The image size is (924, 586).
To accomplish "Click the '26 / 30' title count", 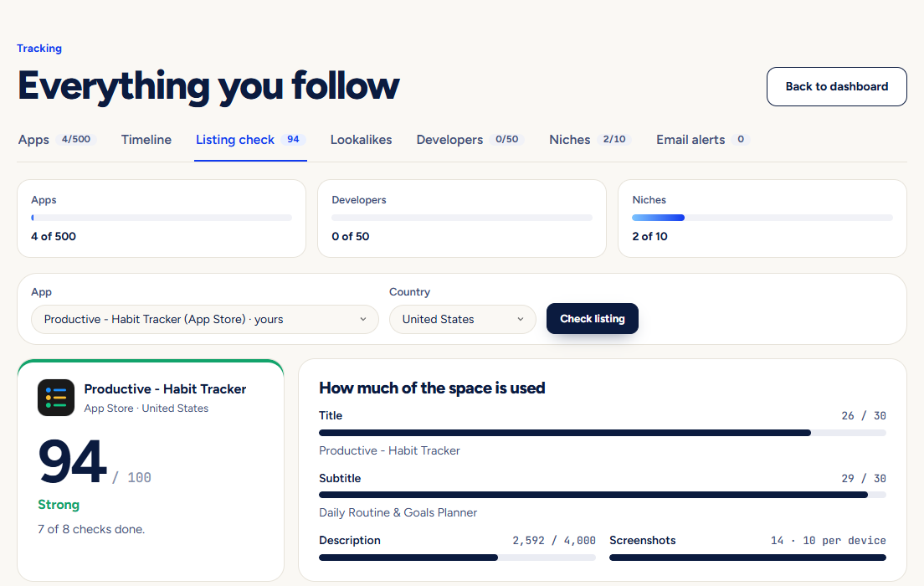I will 863,415.
